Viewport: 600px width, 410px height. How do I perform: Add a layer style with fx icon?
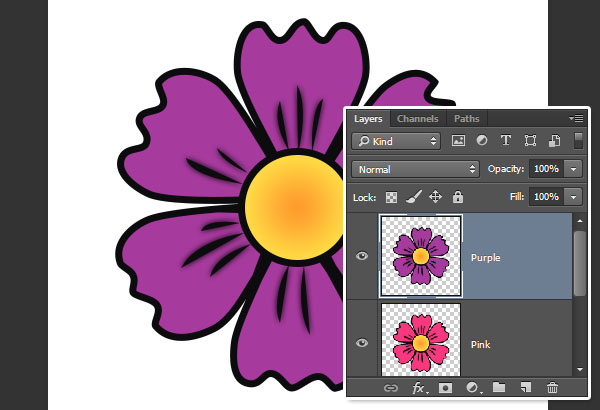[420, 388]
